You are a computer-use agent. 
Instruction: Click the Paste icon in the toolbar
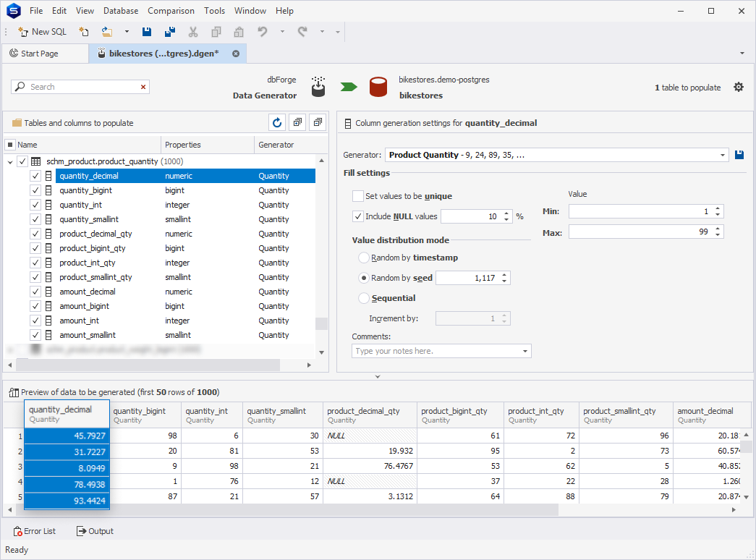point(239,32)
